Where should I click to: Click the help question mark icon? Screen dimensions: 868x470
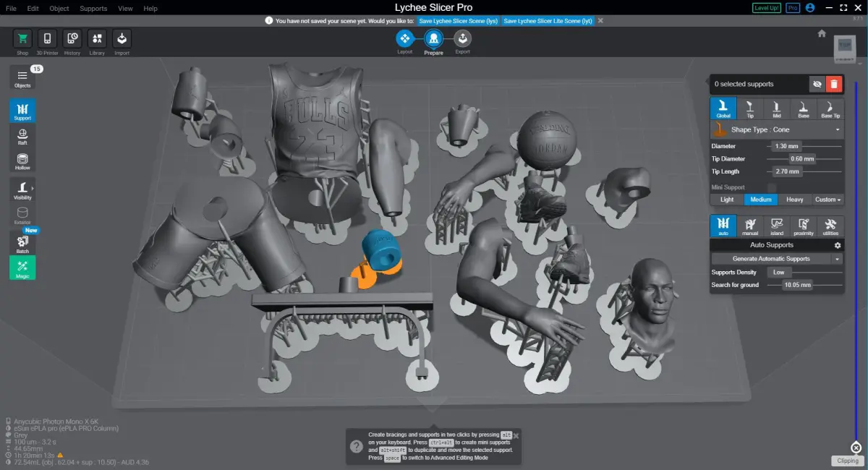click(x=357, y=446)
